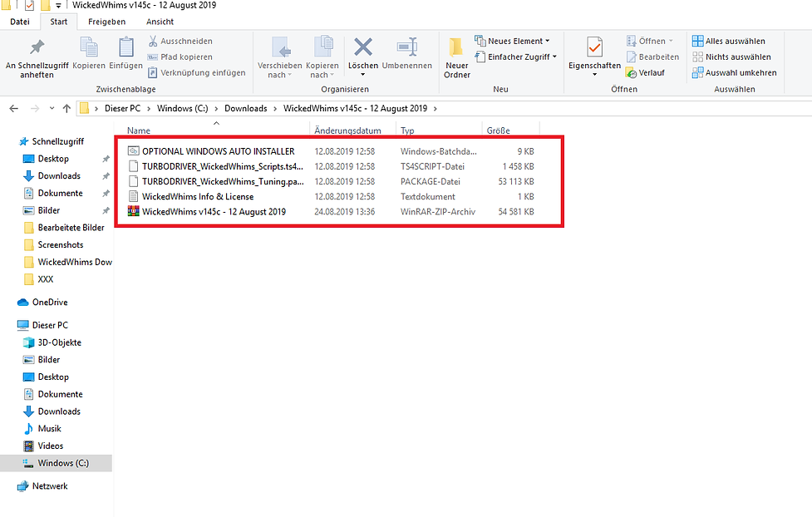Click Nichts auswählen

coord(731,57)
